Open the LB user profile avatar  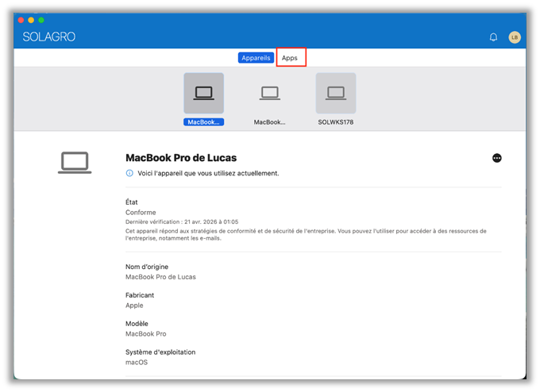coord(515,37)
